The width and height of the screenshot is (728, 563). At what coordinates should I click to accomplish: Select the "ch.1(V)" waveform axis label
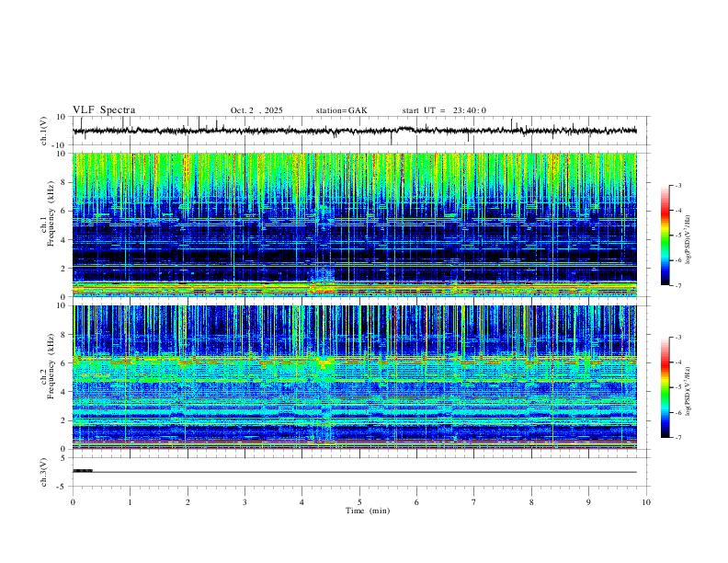tap(44, 131)
